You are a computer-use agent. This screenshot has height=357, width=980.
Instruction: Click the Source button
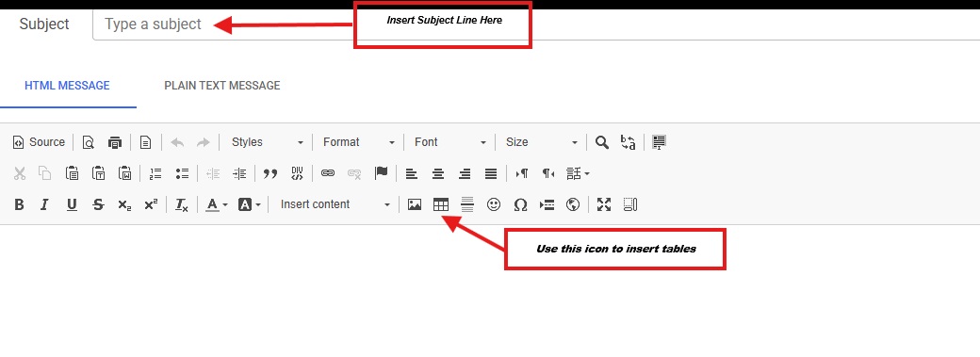coord(39,142)
